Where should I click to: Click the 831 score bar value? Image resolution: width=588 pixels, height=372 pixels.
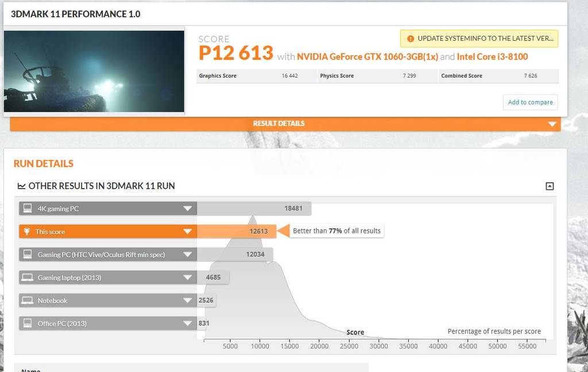tap(204, 323)
